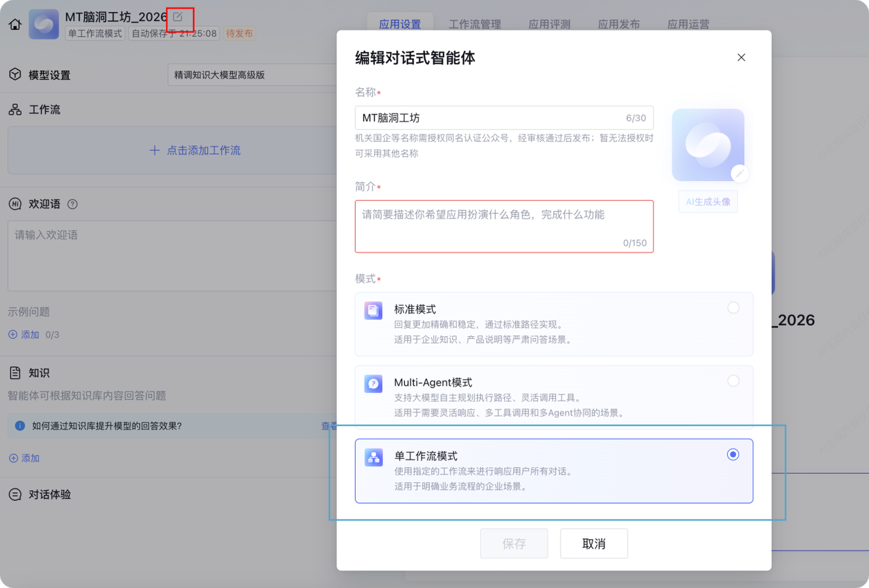Select the 标准模式 radio button

click(x=733, y=308)
